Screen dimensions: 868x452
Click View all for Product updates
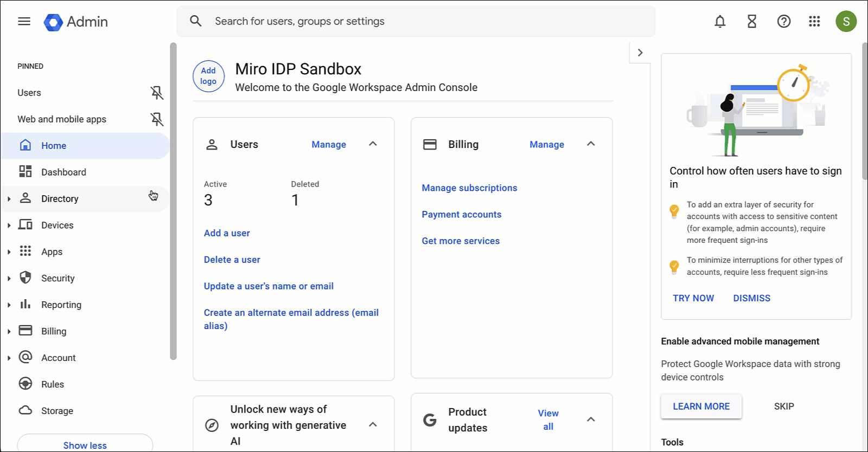(548, 420)
